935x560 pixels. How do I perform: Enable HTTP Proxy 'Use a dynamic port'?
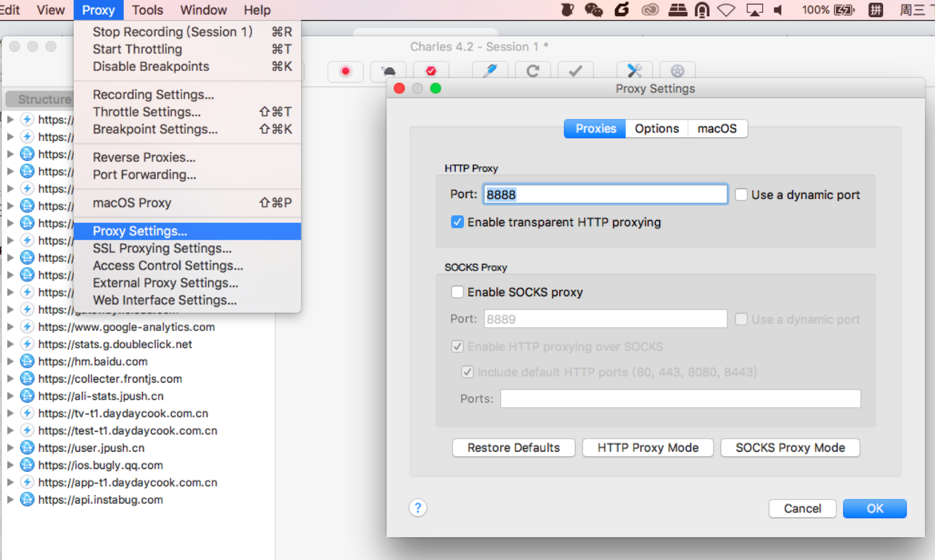741,195
